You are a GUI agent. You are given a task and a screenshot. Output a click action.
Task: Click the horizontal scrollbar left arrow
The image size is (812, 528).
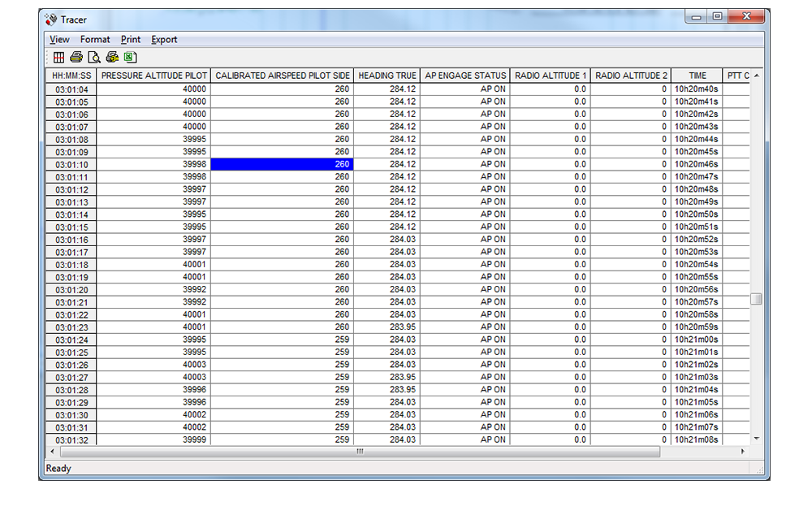click(52, 452)
